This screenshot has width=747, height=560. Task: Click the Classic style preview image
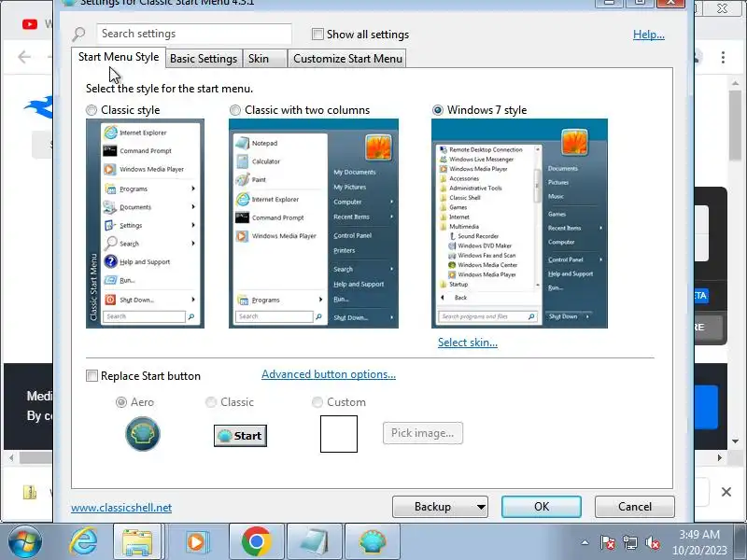pos(145,223)
